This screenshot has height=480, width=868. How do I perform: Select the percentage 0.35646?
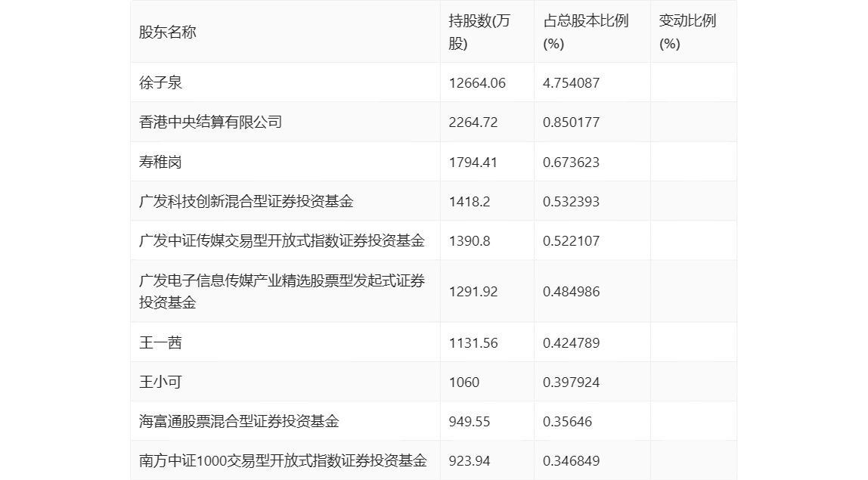[567, 421]
